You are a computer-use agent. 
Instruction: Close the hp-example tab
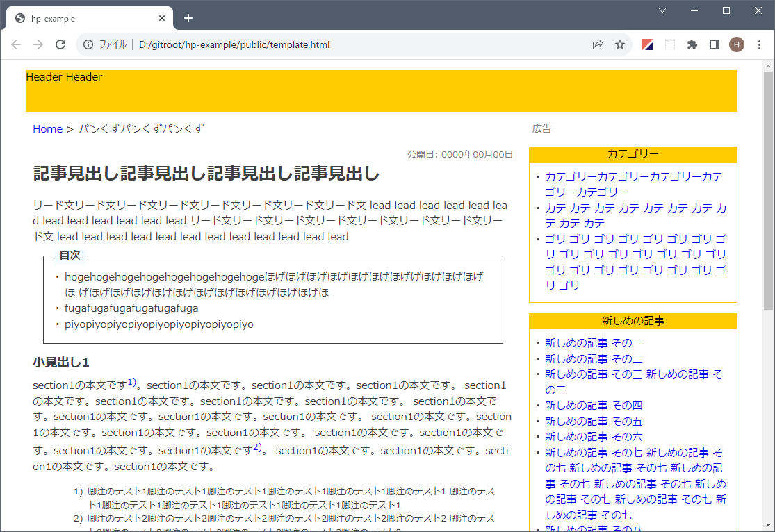[x=162, y=18]
